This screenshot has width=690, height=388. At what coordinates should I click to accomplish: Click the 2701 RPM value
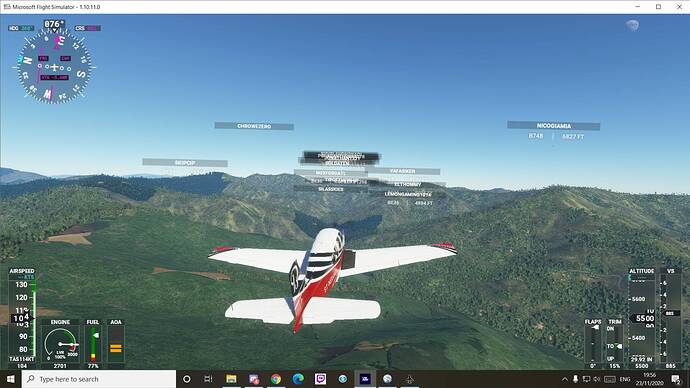click(60, 366)
